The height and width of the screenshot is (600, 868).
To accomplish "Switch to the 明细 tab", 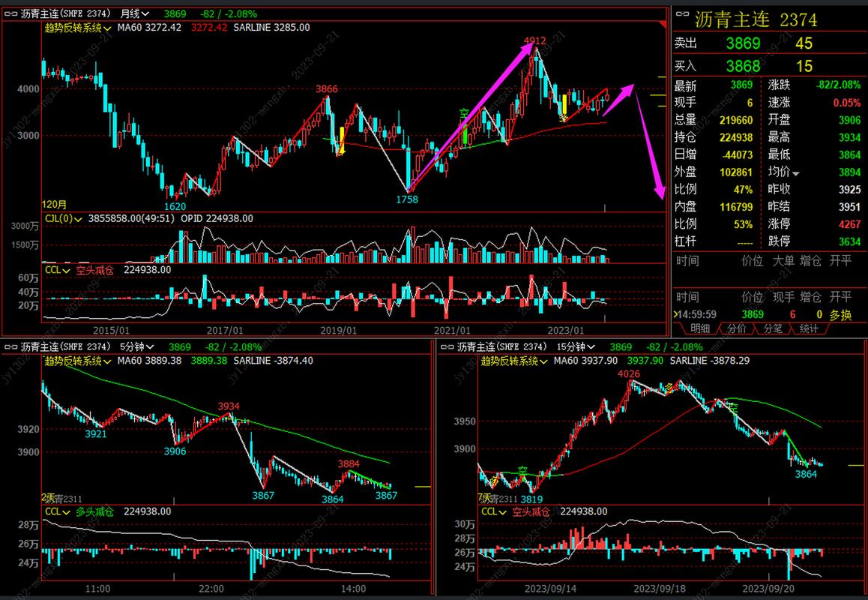I will 699,328.
